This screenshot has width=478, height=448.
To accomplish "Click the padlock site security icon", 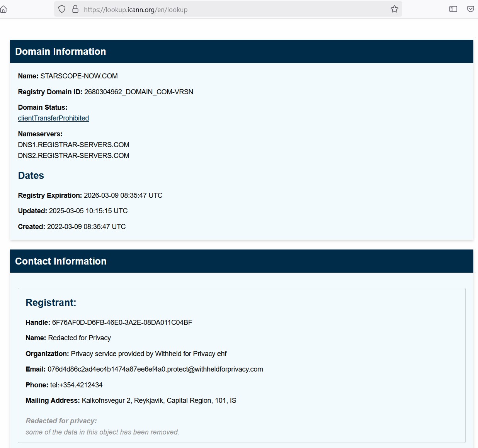I will click(75, 9).
